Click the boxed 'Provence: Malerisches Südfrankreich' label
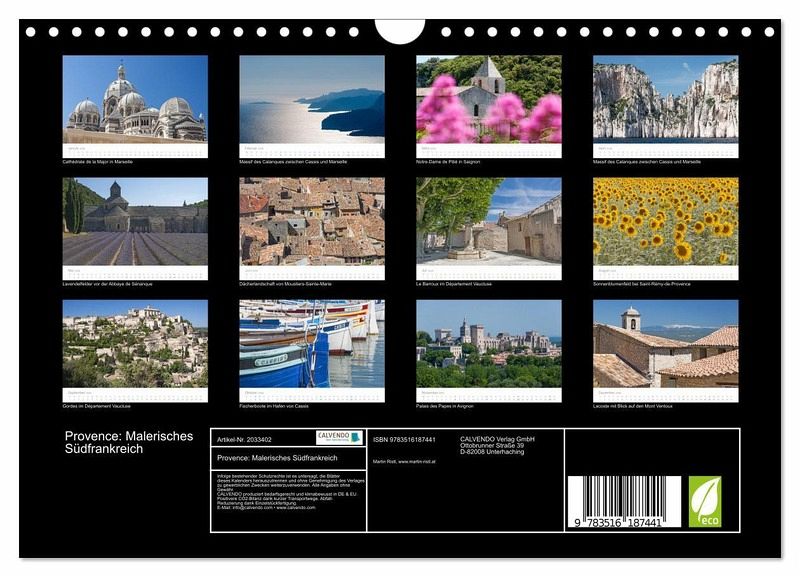Screen dimensions: 800x577 click(x=277, y=458)
